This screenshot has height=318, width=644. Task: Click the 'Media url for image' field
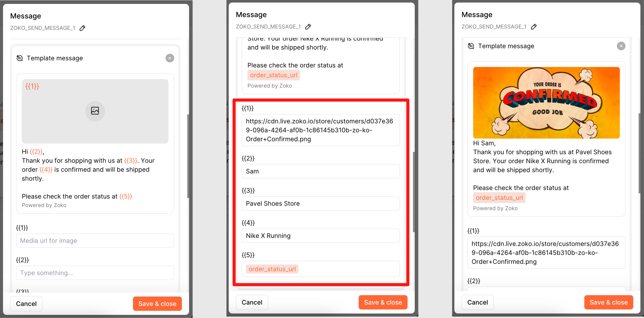point(95,240)
